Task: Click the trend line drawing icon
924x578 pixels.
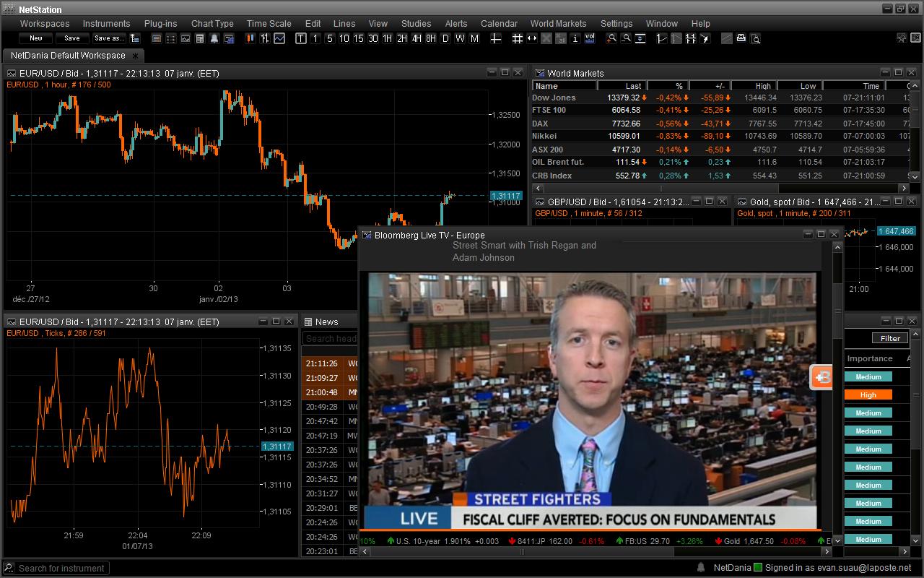Action: coord(662,38)
